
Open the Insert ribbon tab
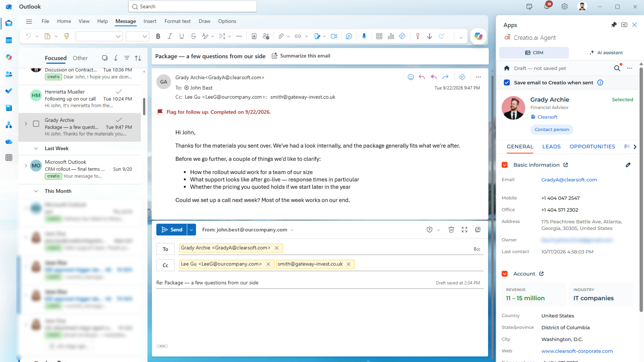[150, 21]
